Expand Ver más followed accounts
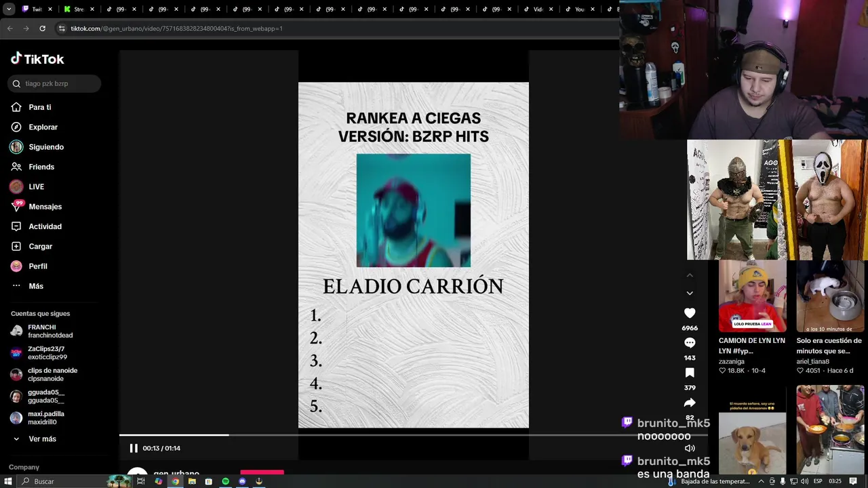 tap(34, 439)
